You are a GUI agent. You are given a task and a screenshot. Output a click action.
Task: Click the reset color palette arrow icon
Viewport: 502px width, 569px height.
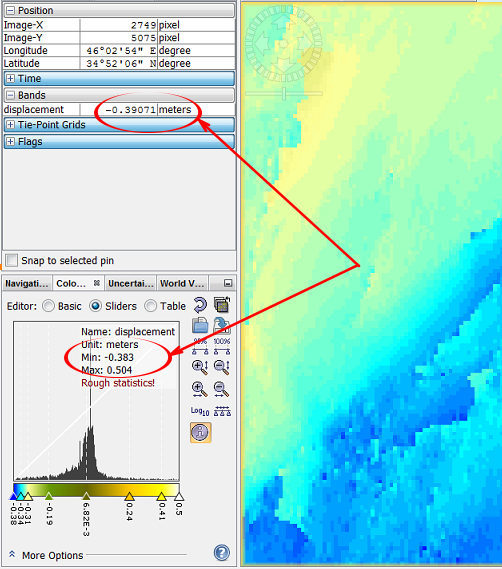[x=200, y=305]
